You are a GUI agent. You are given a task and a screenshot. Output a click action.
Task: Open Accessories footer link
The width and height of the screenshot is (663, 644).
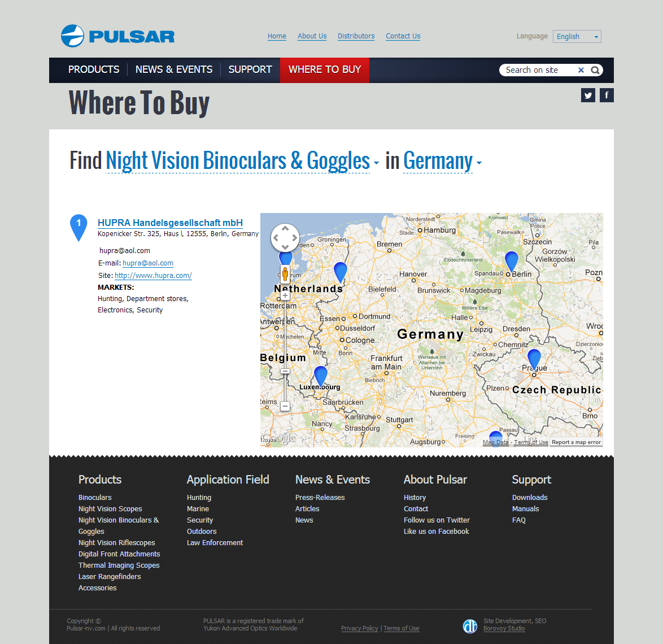click(97, 588)
